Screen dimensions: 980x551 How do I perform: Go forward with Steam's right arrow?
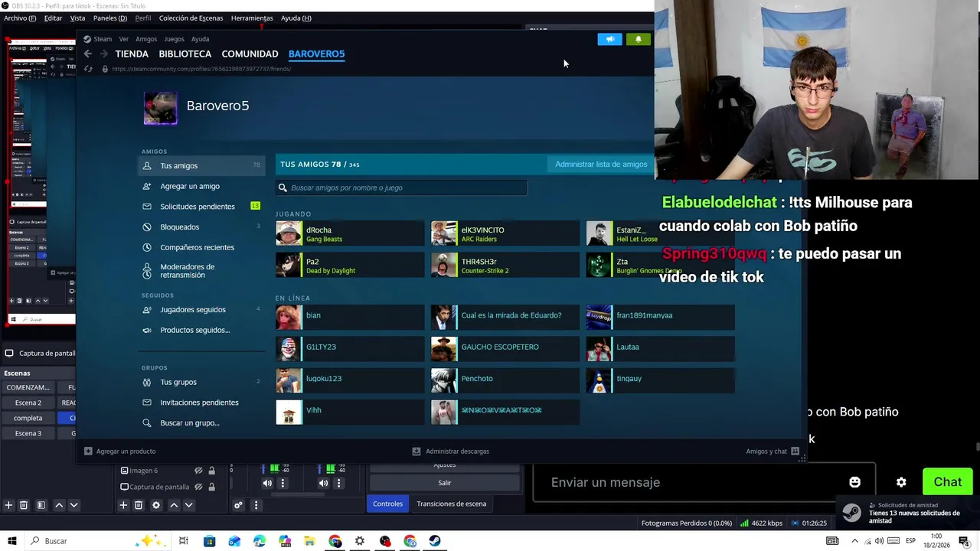103,54
